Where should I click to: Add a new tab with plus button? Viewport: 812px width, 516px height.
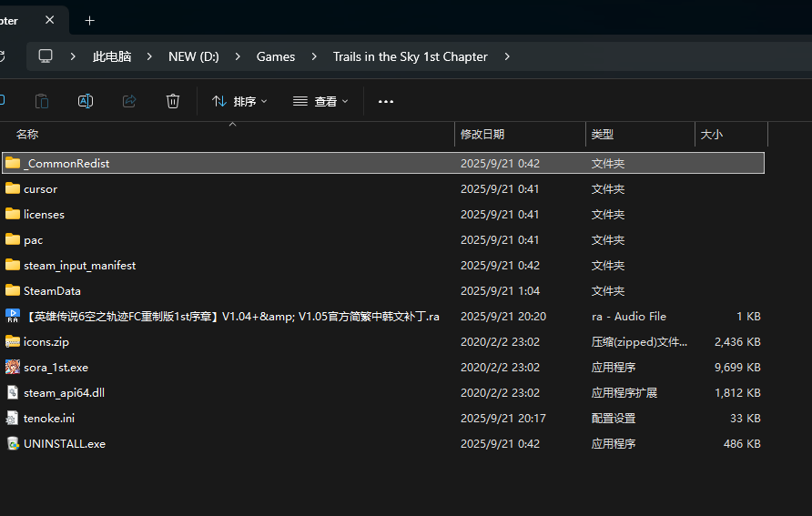tap(89, 21)
